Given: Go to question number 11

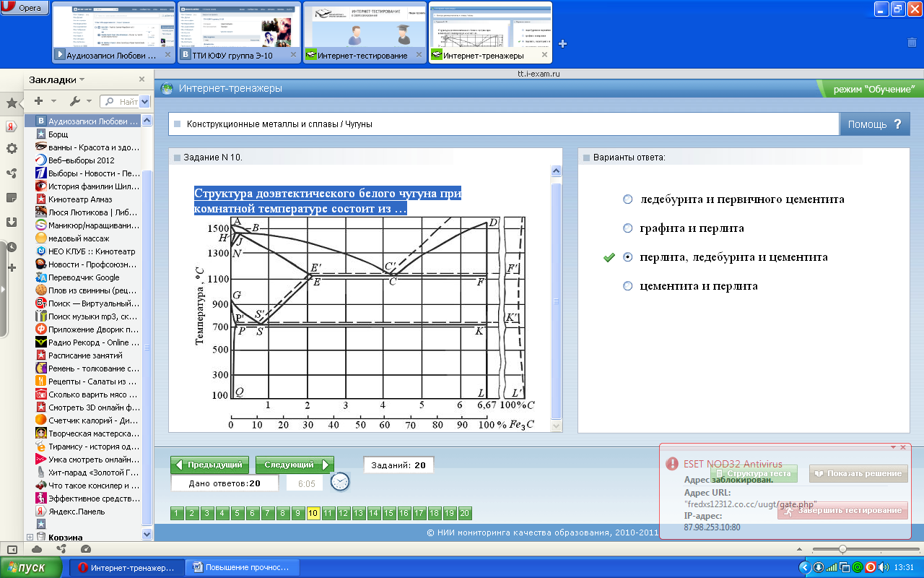Looking at the screenshot, I should (x=328, y=514).
